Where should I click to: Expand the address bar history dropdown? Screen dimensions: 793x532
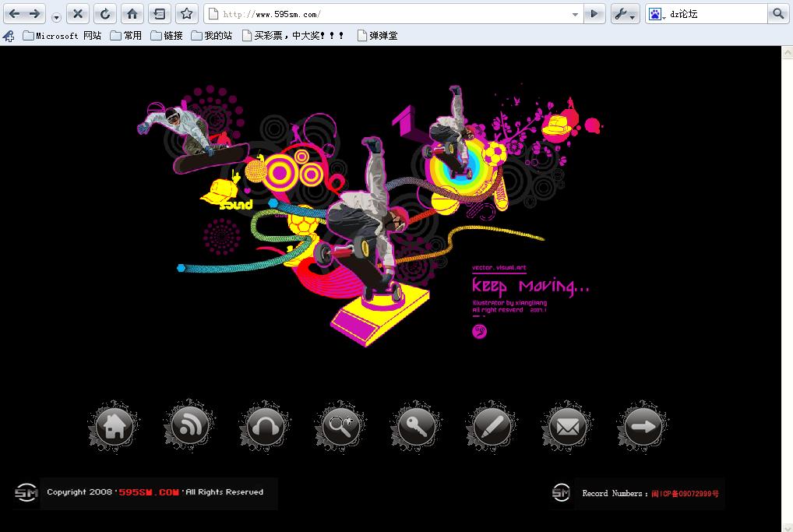coord(575,14)
